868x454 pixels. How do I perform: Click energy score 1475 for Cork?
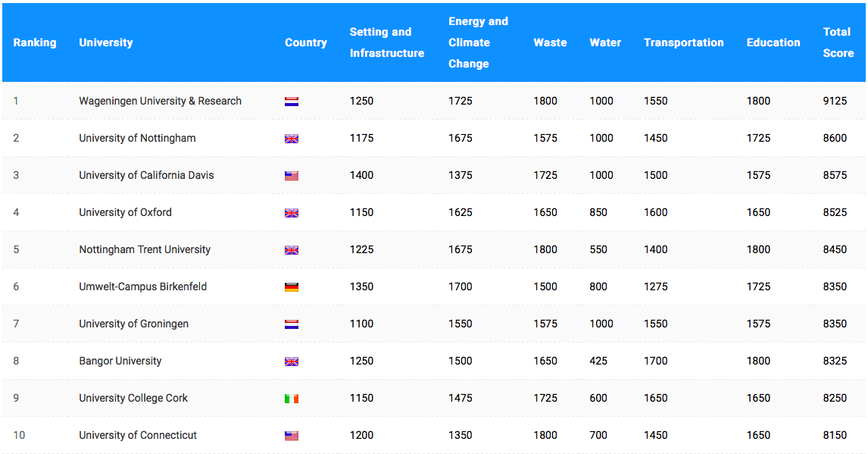(x=460, y=397)
